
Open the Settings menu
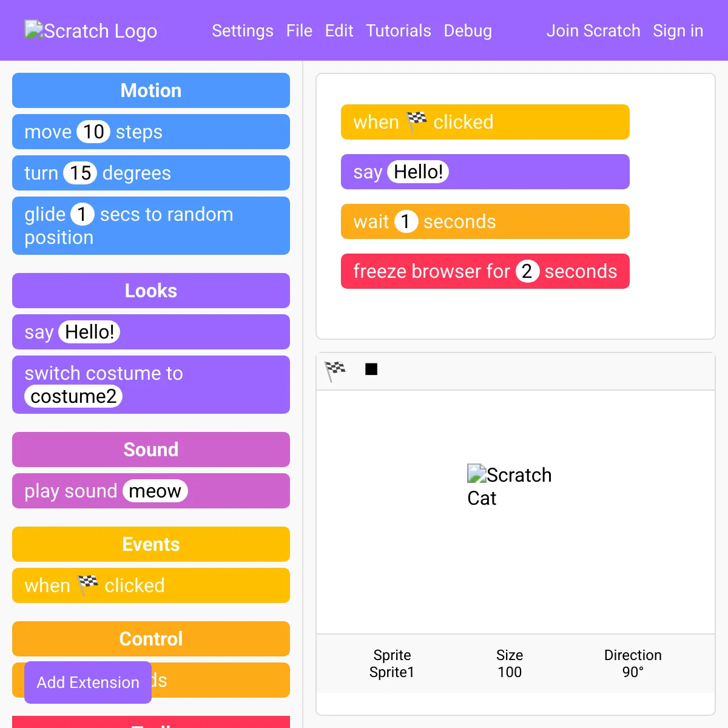[x=243, y=31]
